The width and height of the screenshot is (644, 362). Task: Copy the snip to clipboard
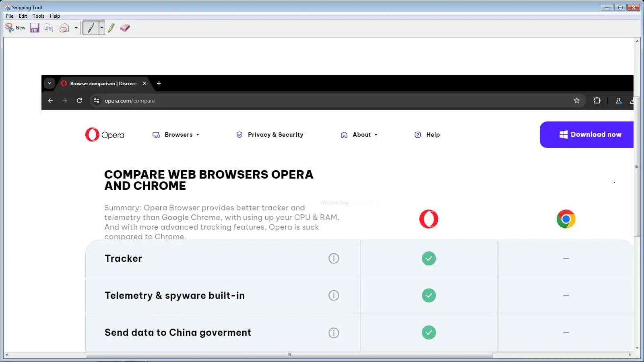(49, 28)
